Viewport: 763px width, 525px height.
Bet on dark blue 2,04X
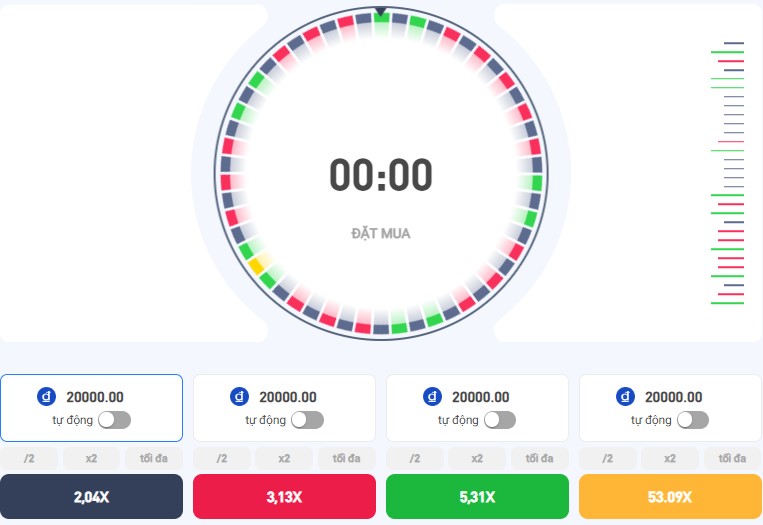(x=91, y=497)
